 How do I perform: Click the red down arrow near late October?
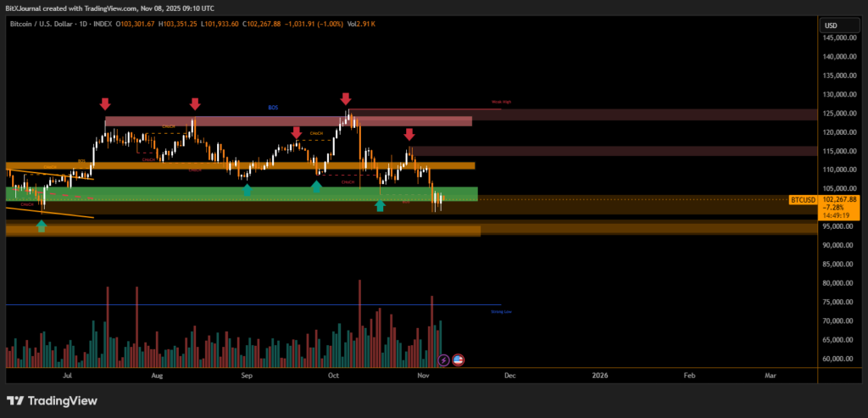click(409, 134)
